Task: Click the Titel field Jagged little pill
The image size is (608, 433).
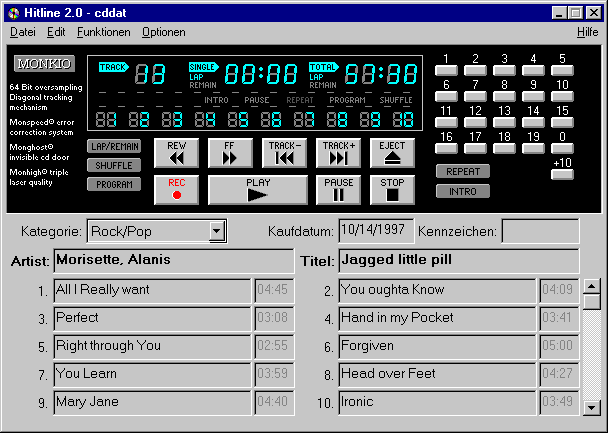Action: pos(459,261)
